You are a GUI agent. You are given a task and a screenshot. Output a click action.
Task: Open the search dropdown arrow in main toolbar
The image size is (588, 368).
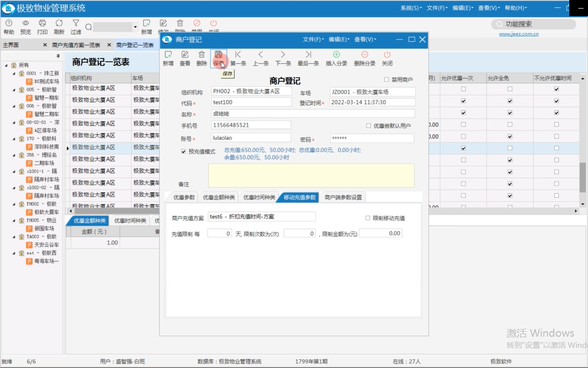(x=135, y=27)
